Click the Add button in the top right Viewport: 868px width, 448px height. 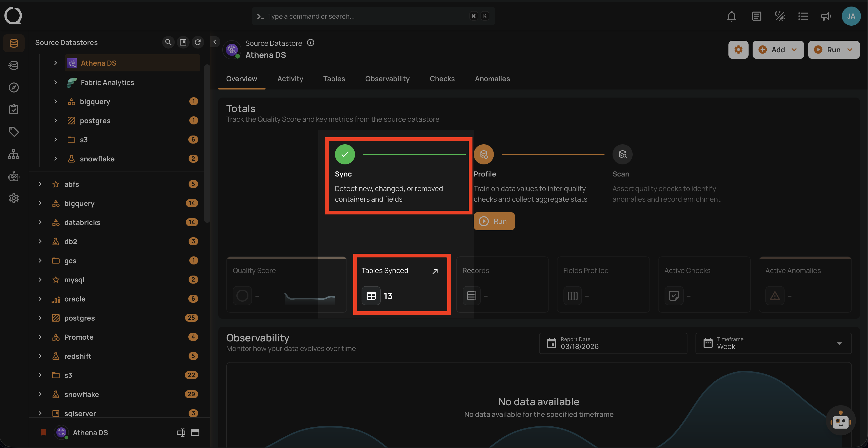coord(778,50)
